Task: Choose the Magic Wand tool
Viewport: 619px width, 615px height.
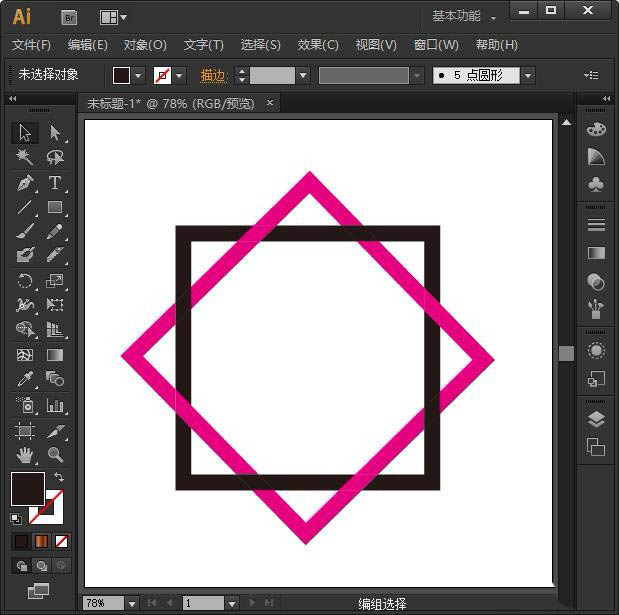Action: (x=25, y=157)
